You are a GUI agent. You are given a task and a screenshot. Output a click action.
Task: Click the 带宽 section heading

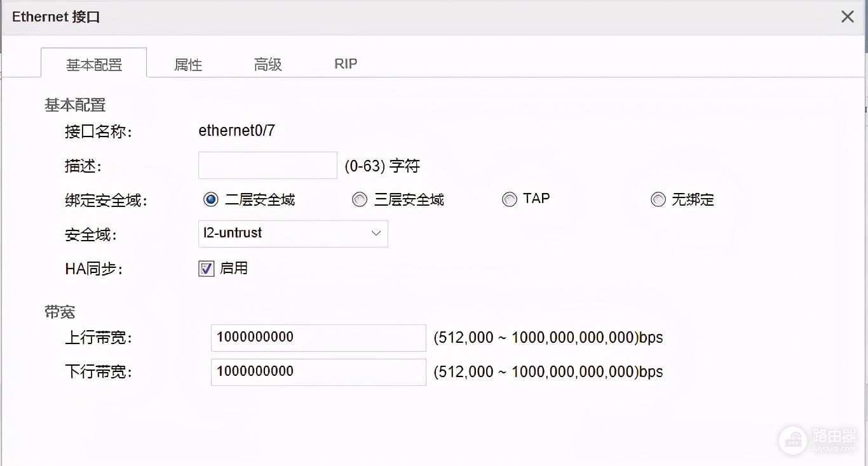(60, 312)
